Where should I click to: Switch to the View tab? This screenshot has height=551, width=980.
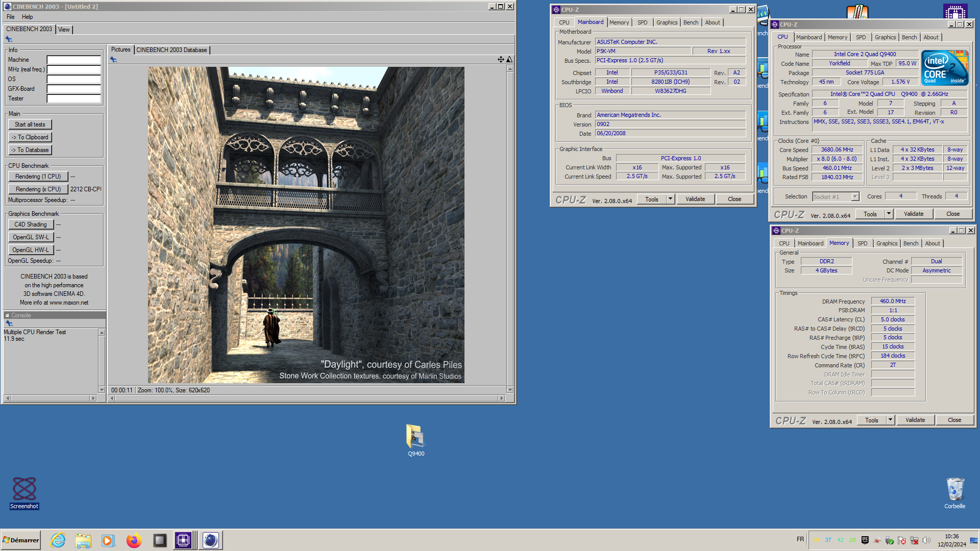[x=64, y=30]
